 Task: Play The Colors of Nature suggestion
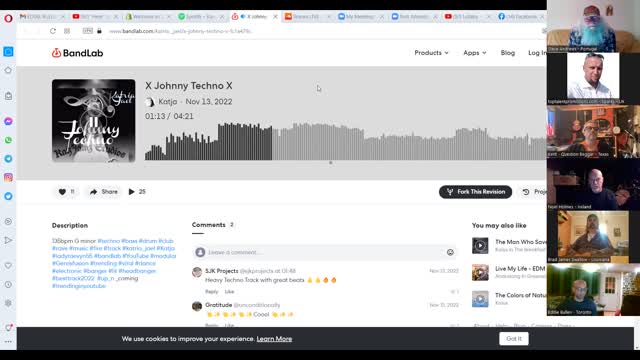pyautogui.click(x=480, y=299)
